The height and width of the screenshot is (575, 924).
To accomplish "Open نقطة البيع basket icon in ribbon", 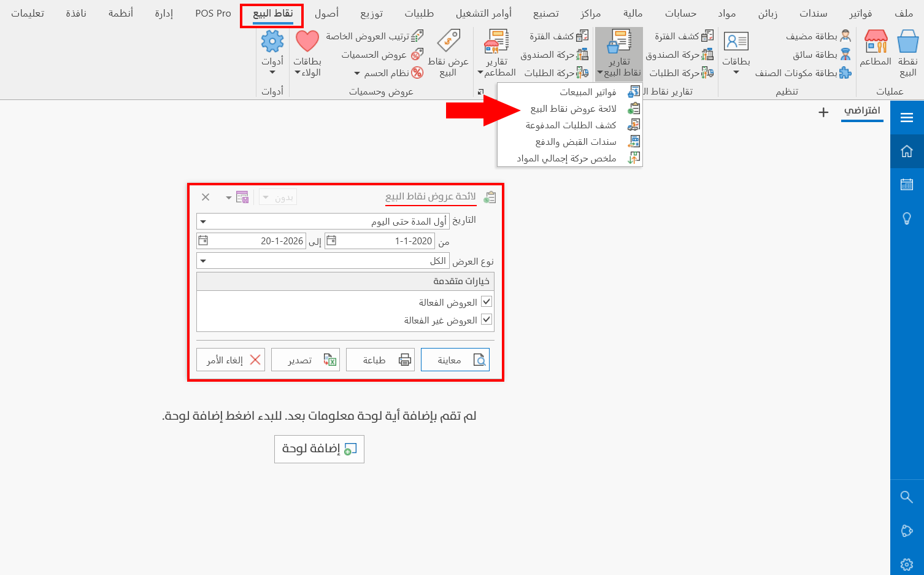I will point(907,53).
